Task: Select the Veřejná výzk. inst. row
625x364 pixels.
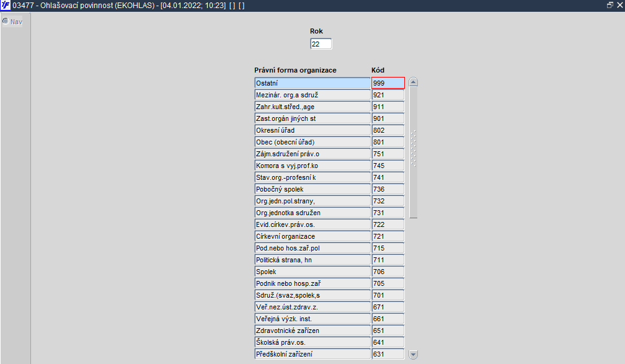Action: point(312,319)
